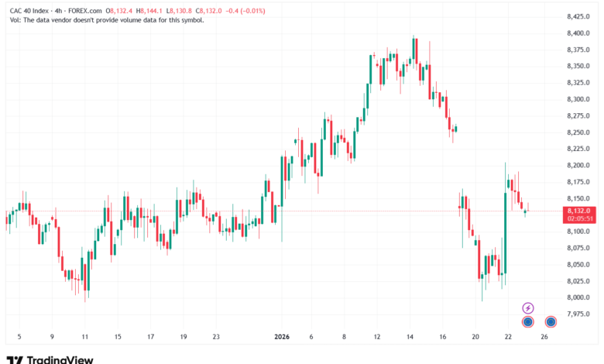Viewport: 604px width, 364px height.
Task: Click the 8,000.0 price axis label
Action: click(578, 297)
